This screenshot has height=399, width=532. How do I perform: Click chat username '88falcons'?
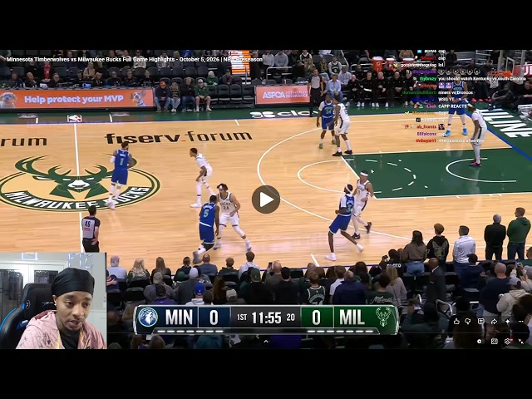[426, 134]
